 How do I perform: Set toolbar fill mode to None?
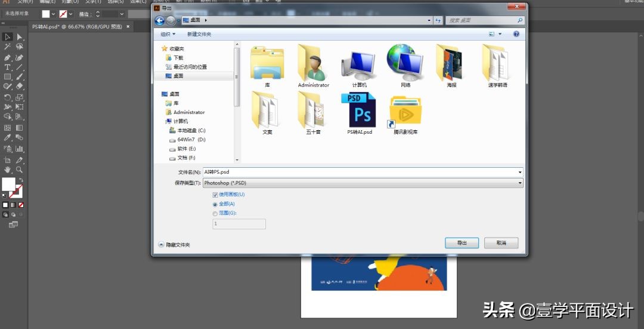pos(21,205)
